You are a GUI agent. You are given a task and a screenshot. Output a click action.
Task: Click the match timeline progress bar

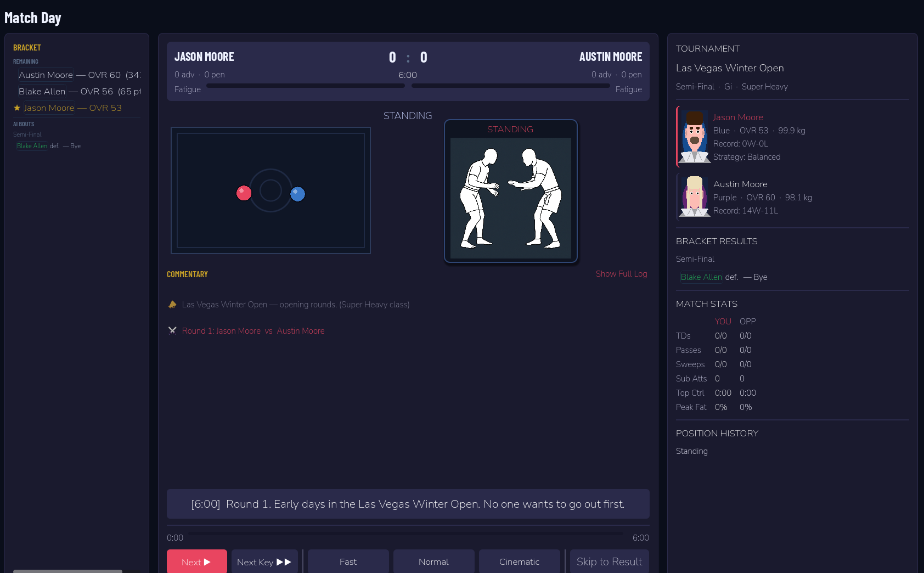[405, 533]
